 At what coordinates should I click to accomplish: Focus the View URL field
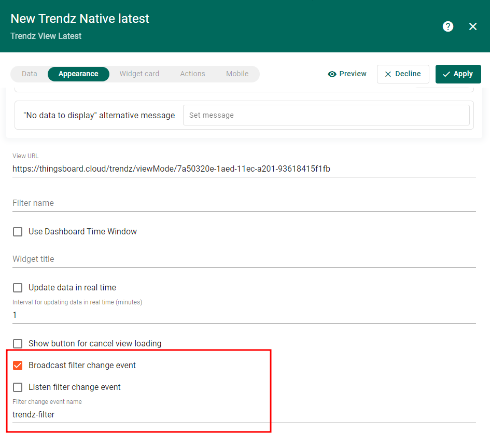[244, 169]
